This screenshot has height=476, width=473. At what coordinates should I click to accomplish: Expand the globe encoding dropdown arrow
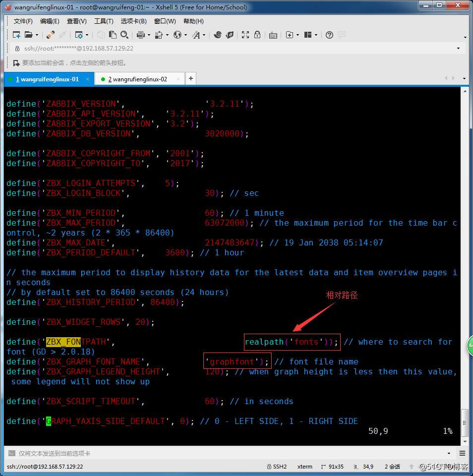185,35
